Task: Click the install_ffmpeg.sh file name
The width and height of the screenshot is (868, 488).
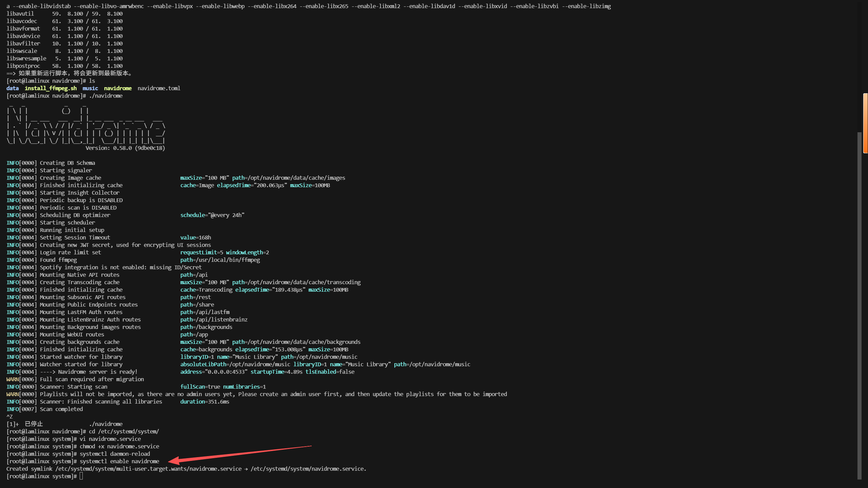Action: 51,88
